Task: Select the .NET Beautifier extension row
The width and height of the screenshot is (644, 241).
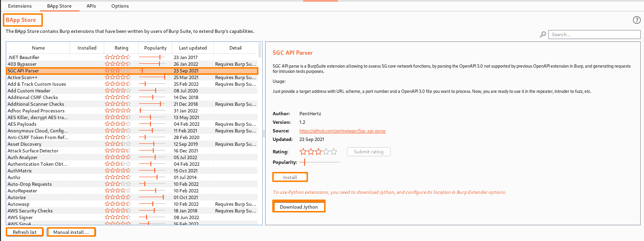Action: tap(132, 57)
